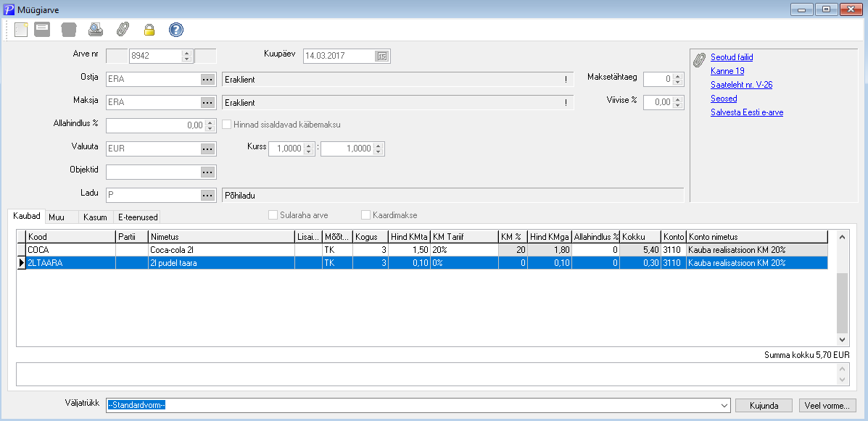
Task: Increase the Arve nr value
Action: 186,53
